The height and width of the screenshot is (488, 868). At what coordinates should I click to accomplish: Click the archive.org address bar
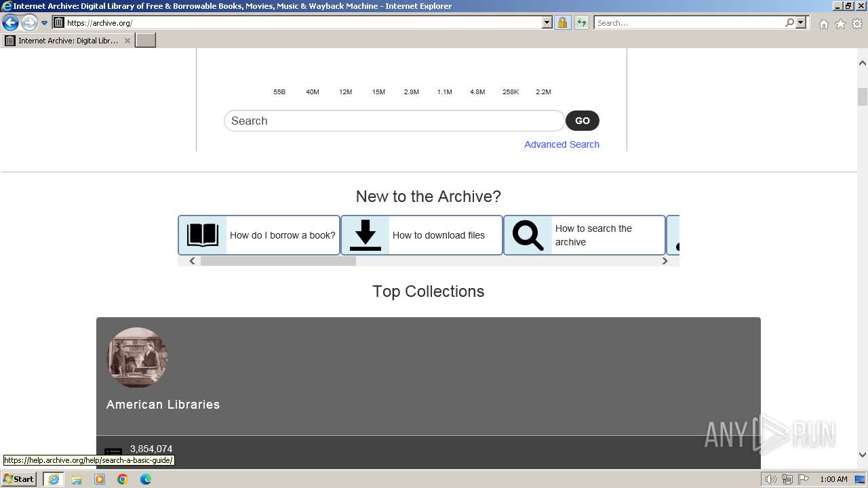(302, 23)
